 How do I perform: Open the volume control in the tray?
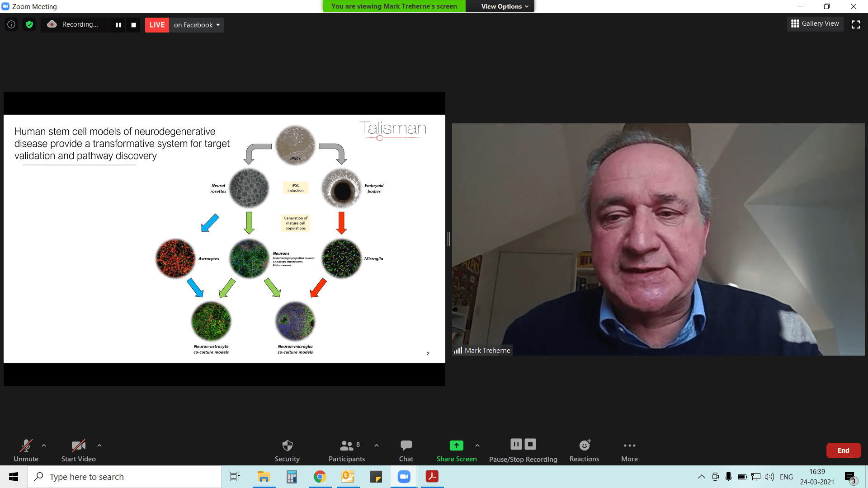pos(769,477)
